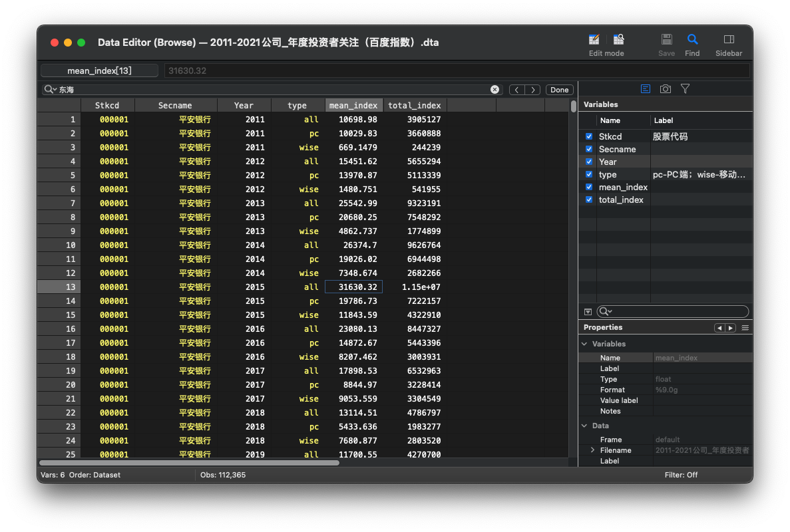
Task: Select the type column header
Action: click(x=297, y=105)
